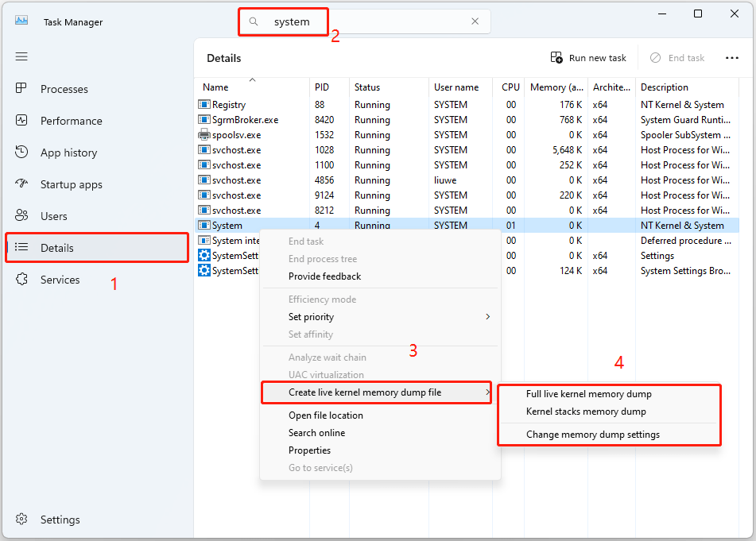
Task: Clear the system search with the X
Action: tap(475, 21)
